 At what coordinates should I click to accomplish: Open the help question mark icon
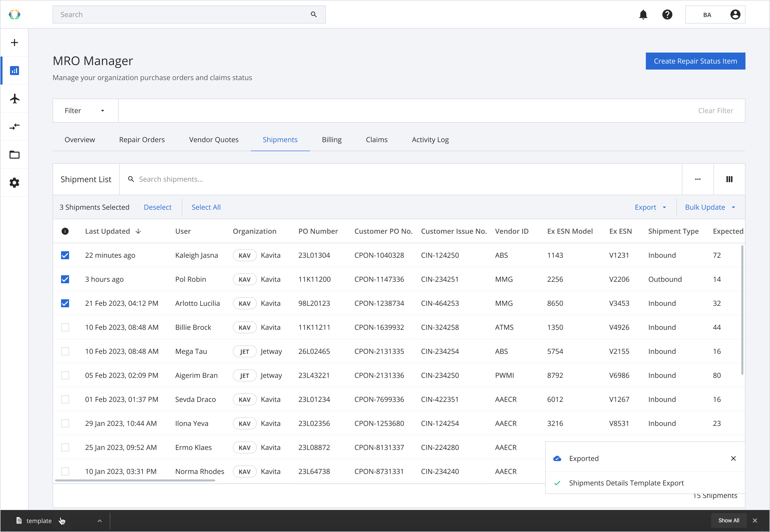pyautogui.click(x=667, y=14)
